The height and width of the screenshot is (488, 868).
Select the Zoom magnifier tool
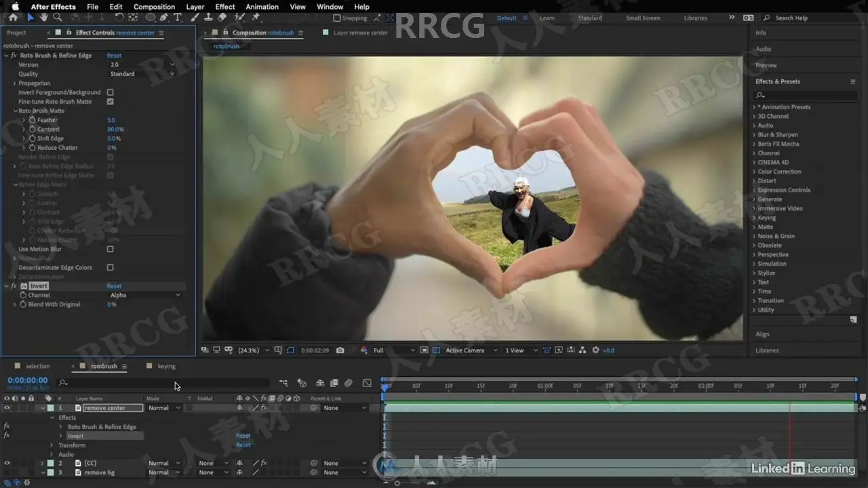point(58,18)
